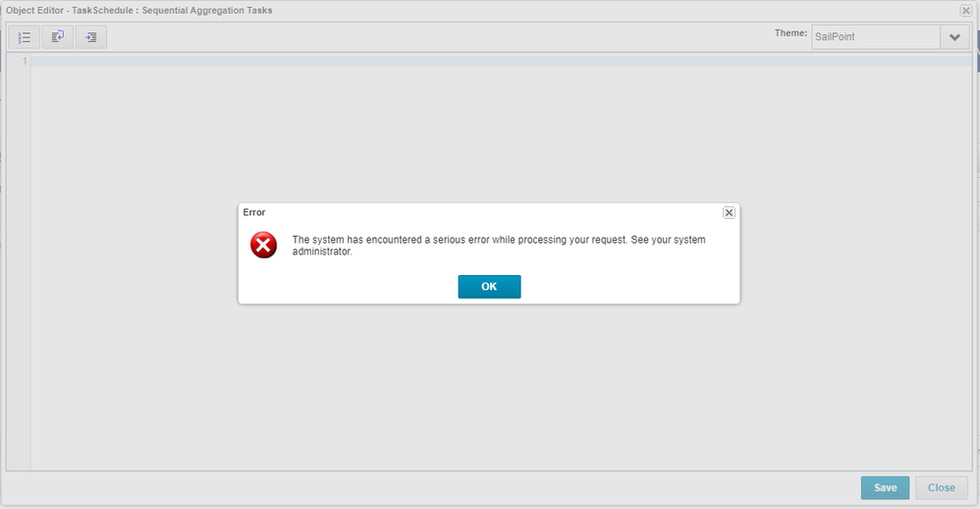Viewport: 980px width, 509px height.
Task: Click the word wrap toolbar icon
Action: [x=58, y=37]
